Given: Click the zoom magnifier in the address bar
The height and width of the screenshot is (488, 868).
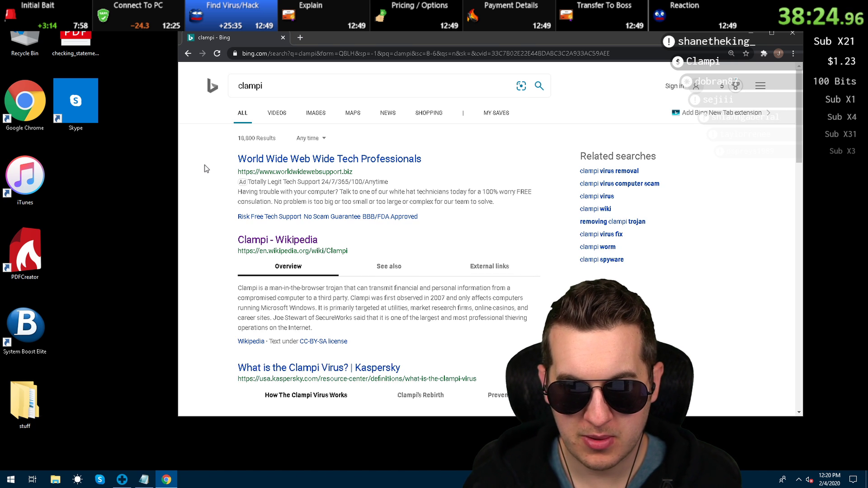Looking at the screenshot, I should click(731, 53).
